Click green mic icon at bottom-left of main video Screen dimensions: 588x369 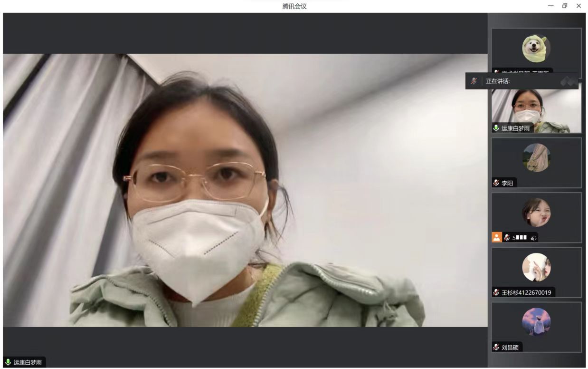(8, 362)
